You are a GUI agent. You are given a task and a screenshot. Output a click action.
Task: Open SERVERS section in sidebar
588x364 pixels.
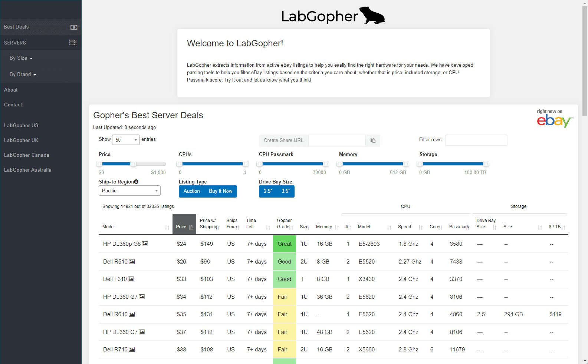[41, 43]
